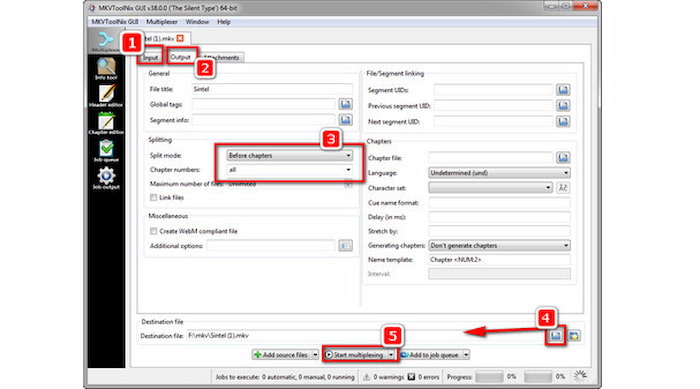Image resolution: width=700 pixels, height=389 pixels.
Task: Browse for Segment UIDs file
Action: click(x=563, y=90)
